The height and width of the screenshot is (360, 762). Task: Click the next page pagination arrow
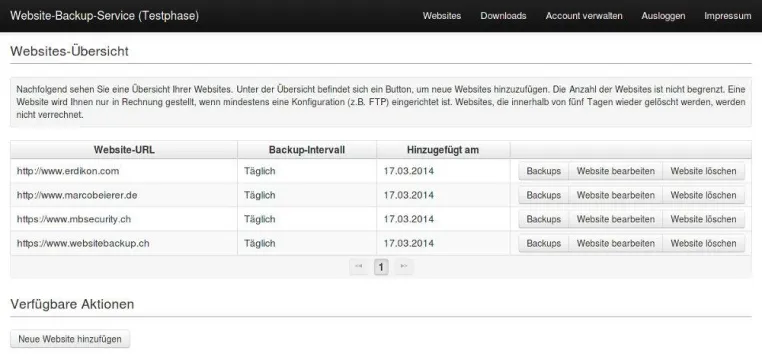coord(403,266)
